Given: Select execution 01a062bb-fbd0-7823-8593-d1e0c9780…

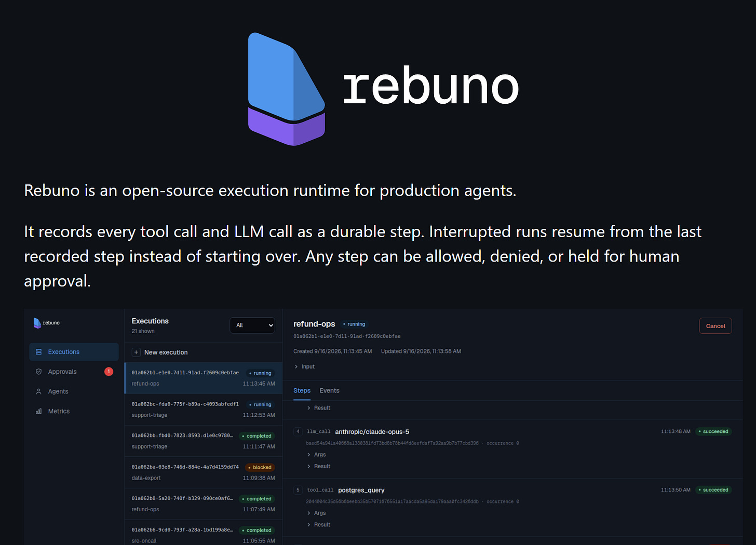Looking at the screenshot, I should (x=204, y=441).
